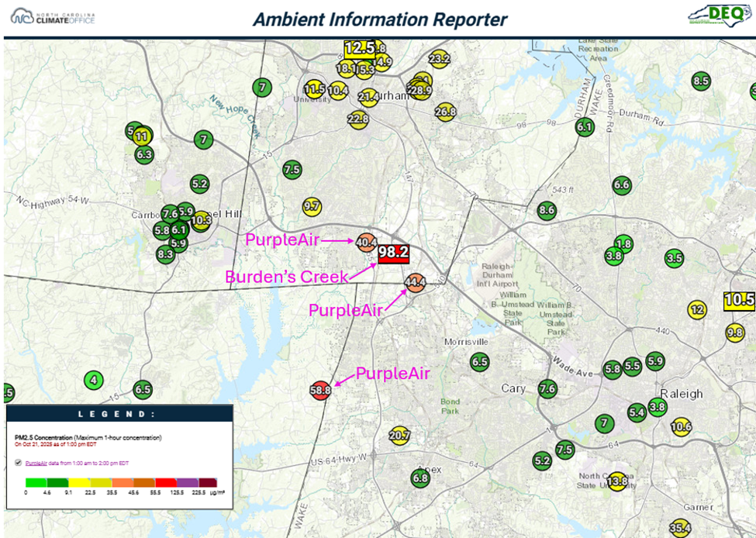
Task: Select the yellow 9.7 sensor marker
Action: [x=312, y=206]
